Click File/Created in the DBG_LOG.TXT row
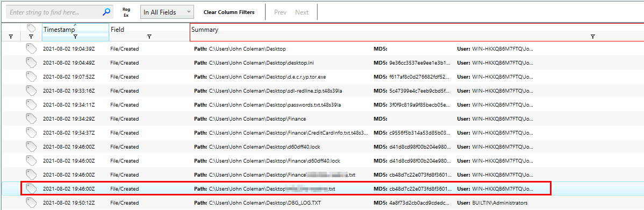This screenshot has width=644, height=210. (x=125, y=203)
